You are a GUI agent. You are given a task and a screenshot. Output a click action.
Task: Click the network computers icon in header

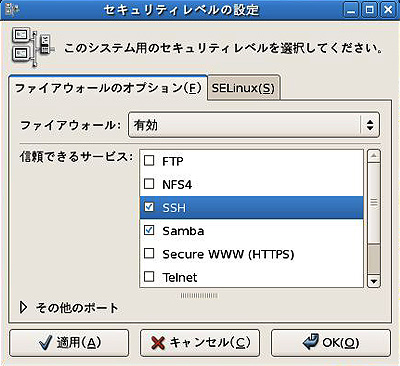point(32,47)
